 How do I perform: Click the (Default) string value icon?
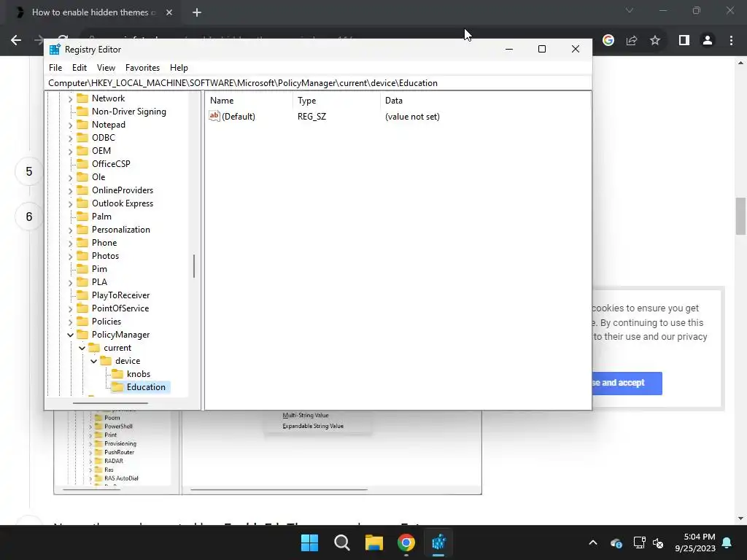tap(214, 116)
